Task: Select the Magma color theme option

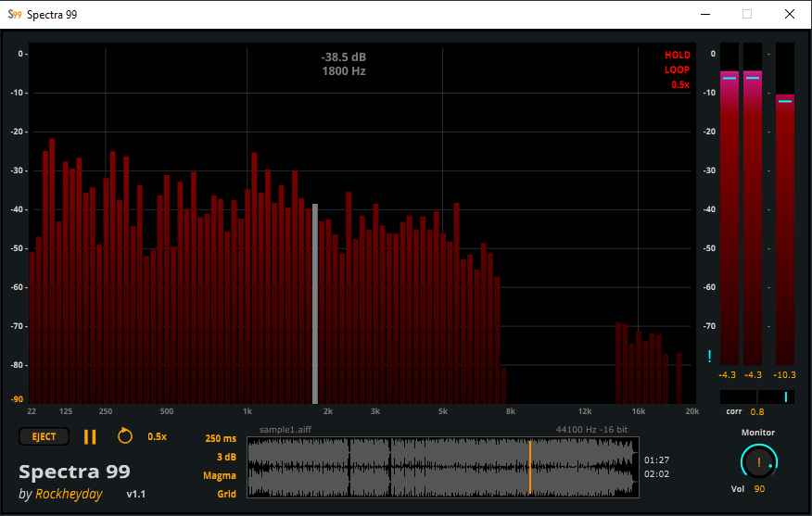Action: pyautogui.click(x=220, y=475)
